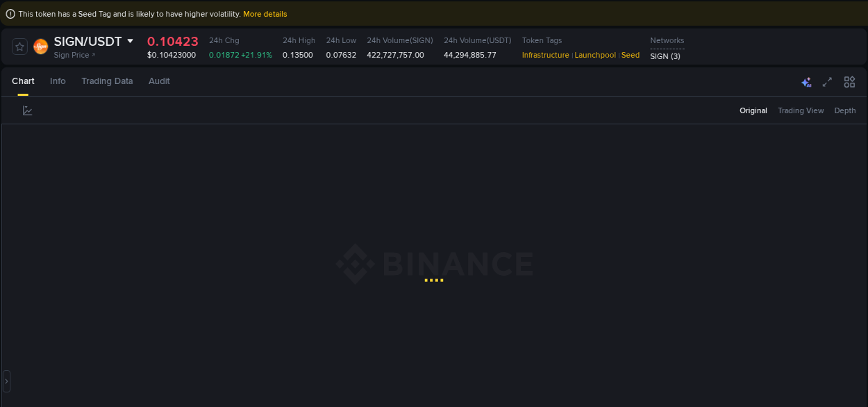The width and height of the screenshot is (868, 407).
Task: Switch chart to Depth view
Action: pyautogui.click(x=844, y=110)
